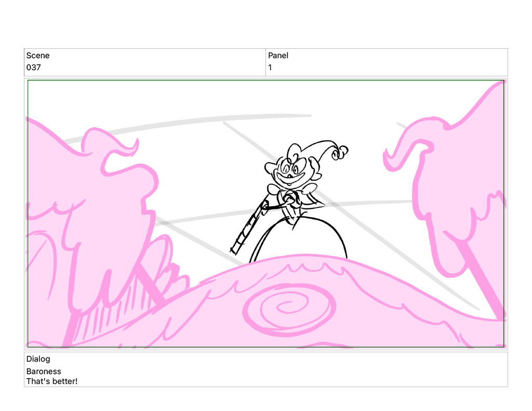Select the scene number 037
The height and width of the screenshot is (411, 532).
[x=34, y=68]
